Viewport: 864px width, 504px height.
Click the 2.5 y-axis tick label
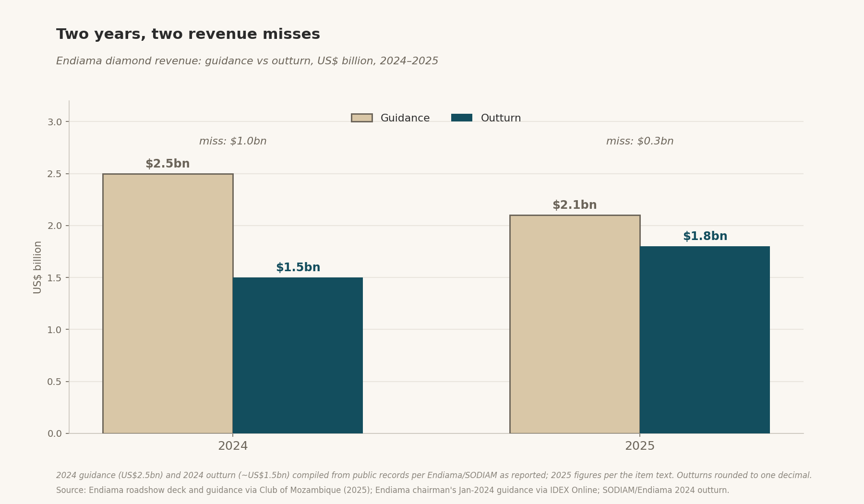coord(55,174)
